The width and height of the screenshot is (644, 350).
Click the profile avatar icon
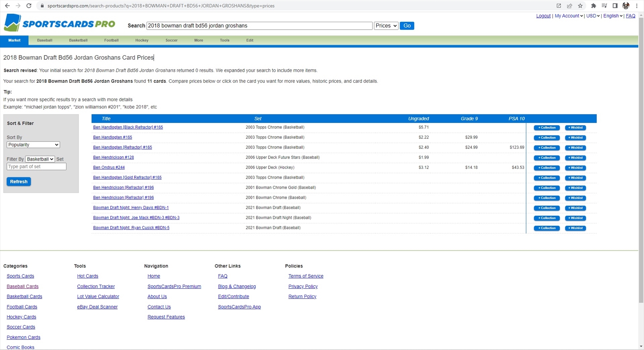[626, 6]
